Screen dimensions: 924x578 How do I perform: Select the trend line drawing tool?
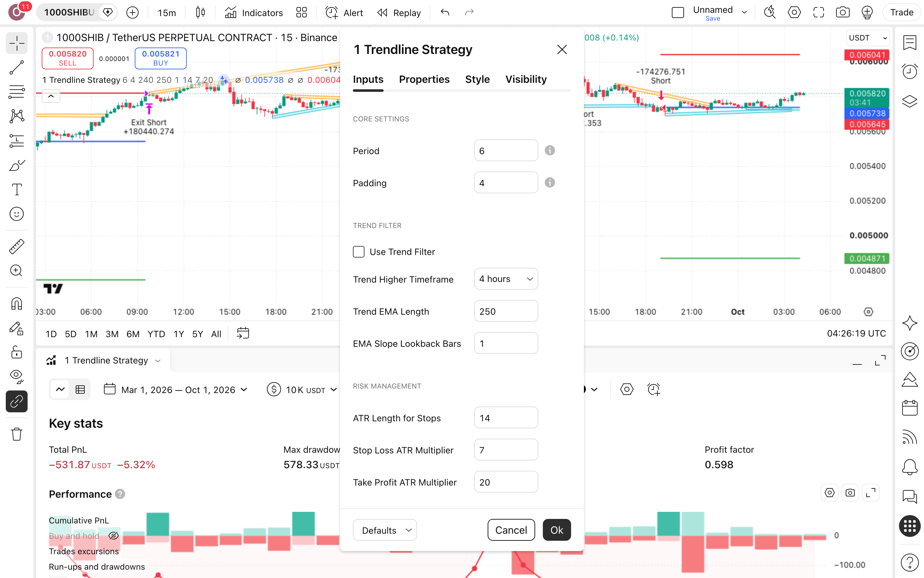(x=16, y=68)
